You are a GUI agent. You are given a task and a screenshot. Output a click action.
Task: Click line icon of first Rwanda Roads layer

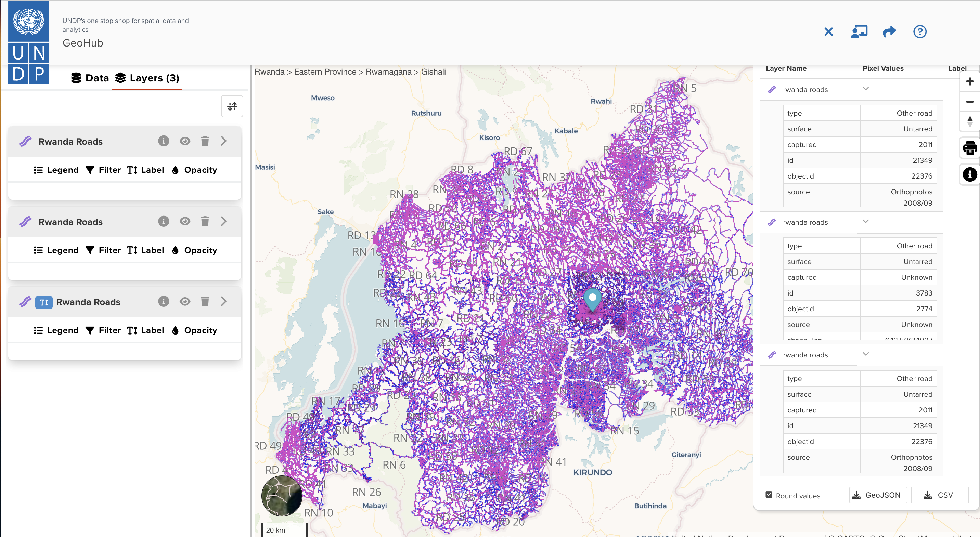(x=25, y=142)
